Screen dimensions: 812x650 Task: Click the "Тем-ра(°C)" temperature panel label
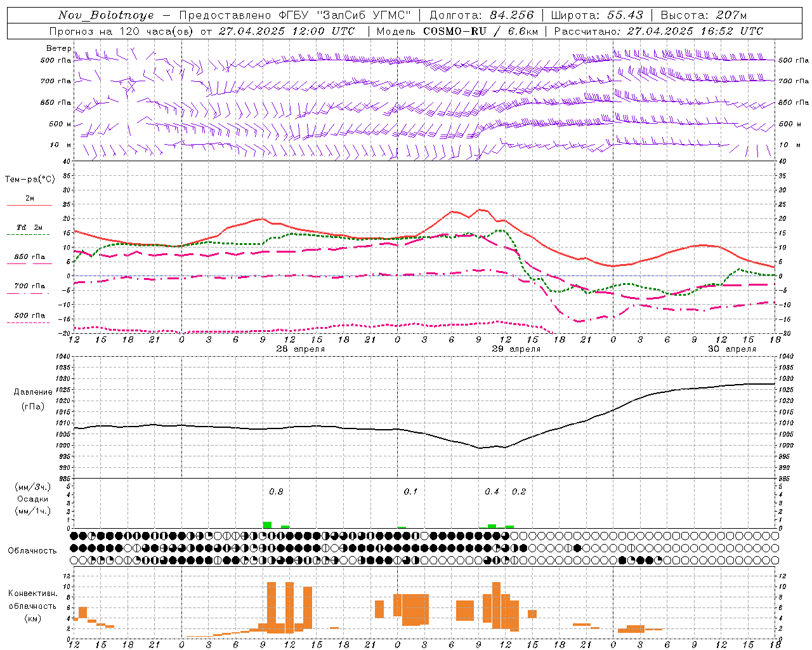pyautogui.click(x=30, y=180)
